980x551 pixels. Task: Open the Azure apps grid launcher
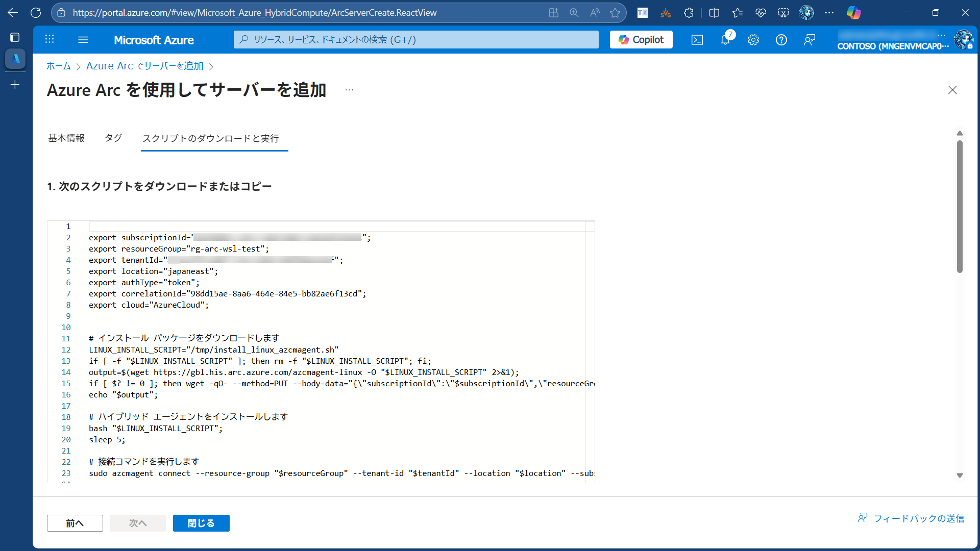point(50,39)
